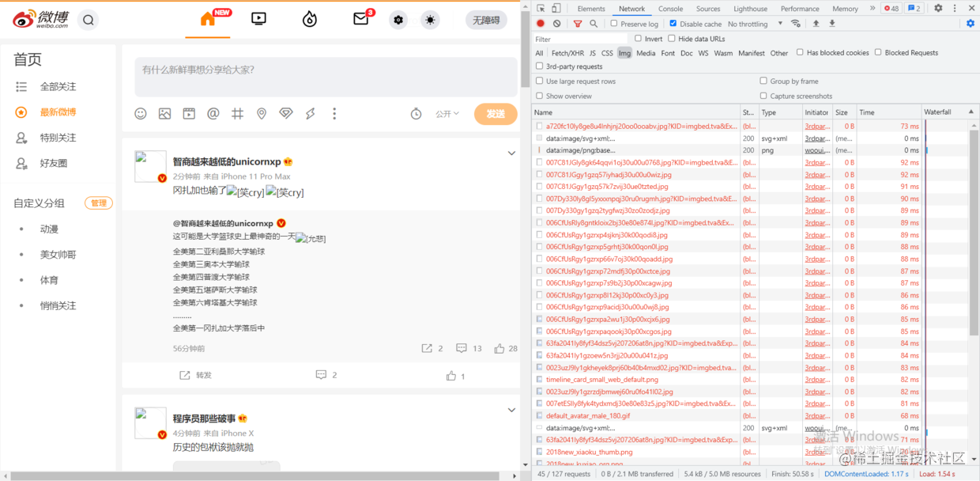Screen dimensions: 980x481
Task: Enable Capture screenshots checkbox
Action: click(763, 96)
